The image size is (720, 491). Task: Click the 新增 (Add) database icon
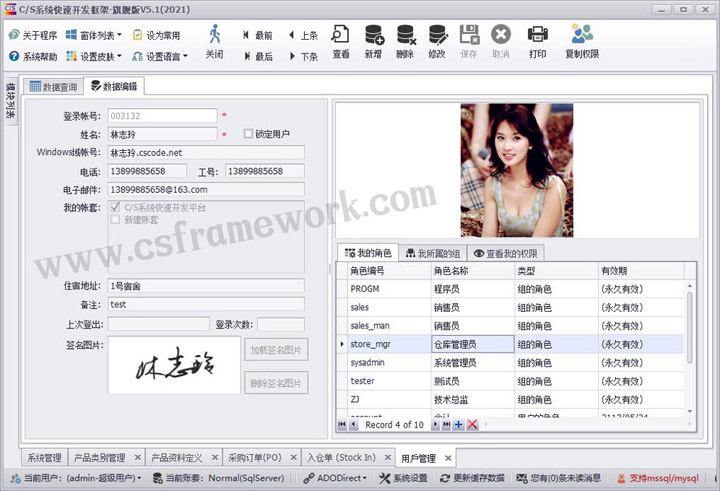(373, 35)
